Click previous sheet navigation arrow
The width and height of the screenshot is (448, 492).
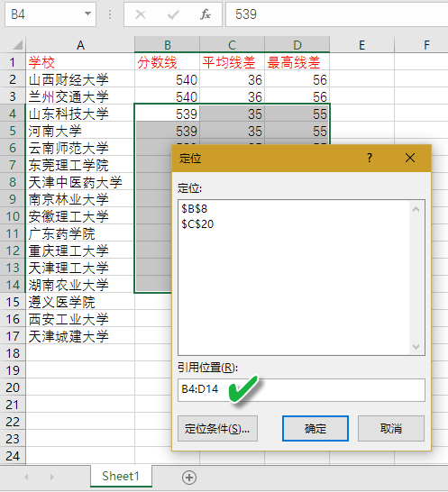click(x=26, y=478)
